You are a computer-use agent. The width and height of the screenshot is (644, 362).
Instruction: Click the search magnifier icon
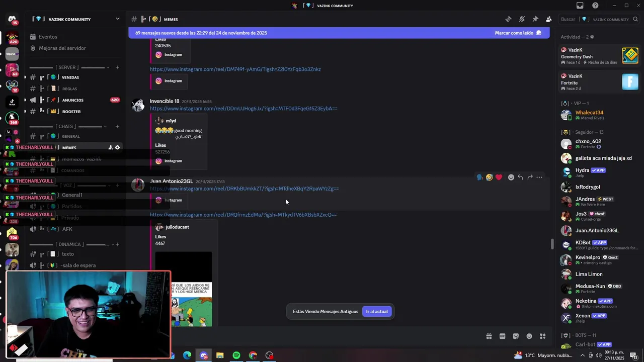[x=636, y=19]
